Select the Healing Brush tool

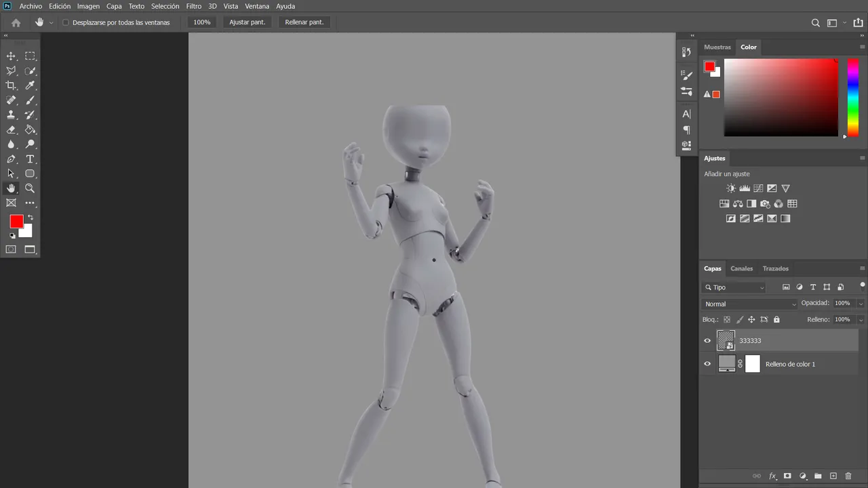(x=11, y=100)
